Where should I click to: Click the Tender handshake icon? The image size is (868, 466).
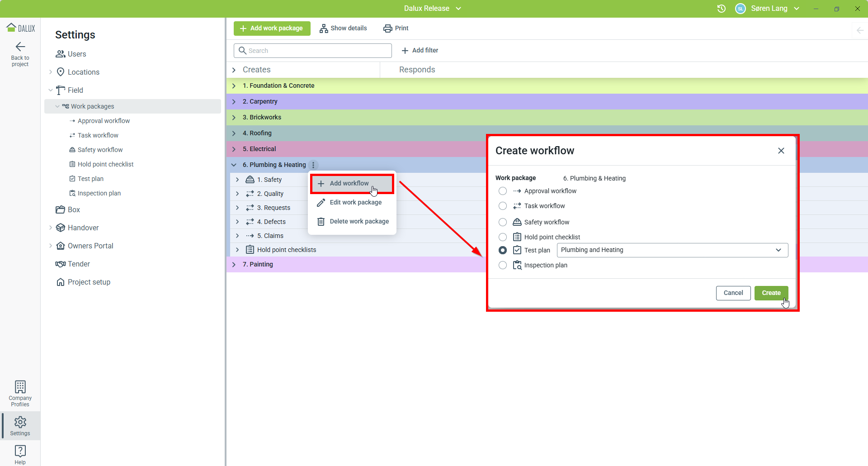click(61, 264)
